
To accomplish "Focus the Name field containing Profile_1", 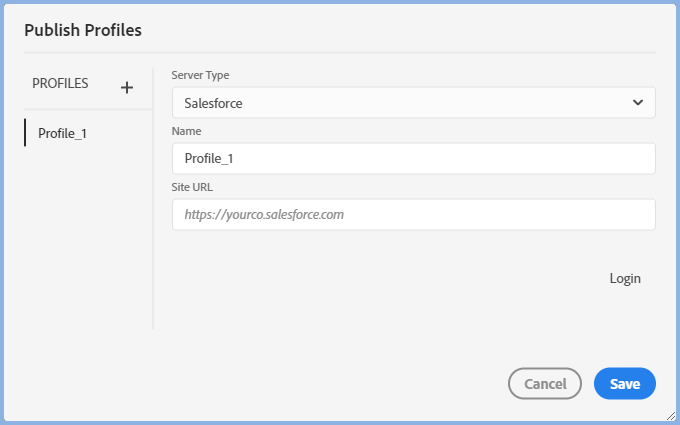I will click(x=413, y=158).
